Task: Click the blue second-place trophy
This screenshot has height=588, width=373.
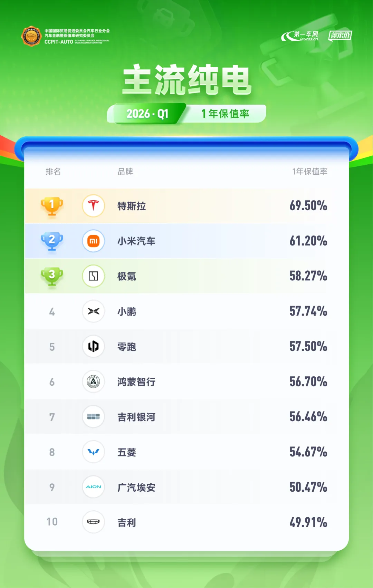Action: coord(52,241)
